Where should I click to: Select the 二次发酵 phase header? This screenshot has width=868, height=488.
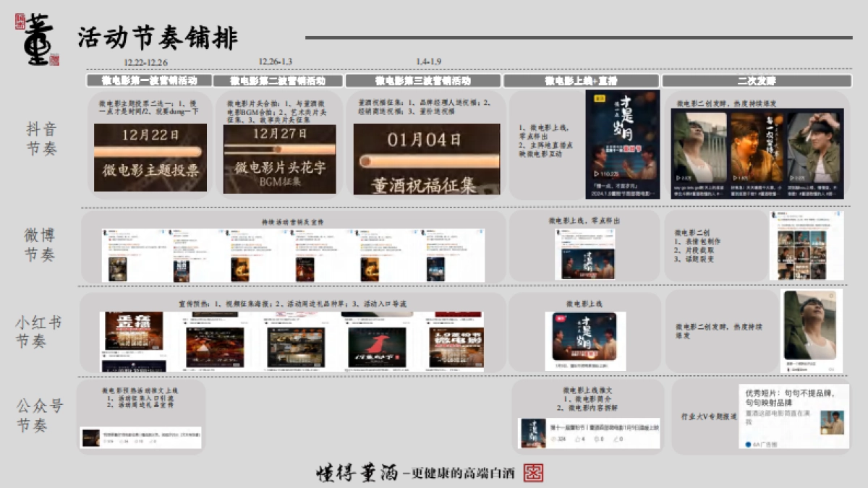[x=756, y=80]
